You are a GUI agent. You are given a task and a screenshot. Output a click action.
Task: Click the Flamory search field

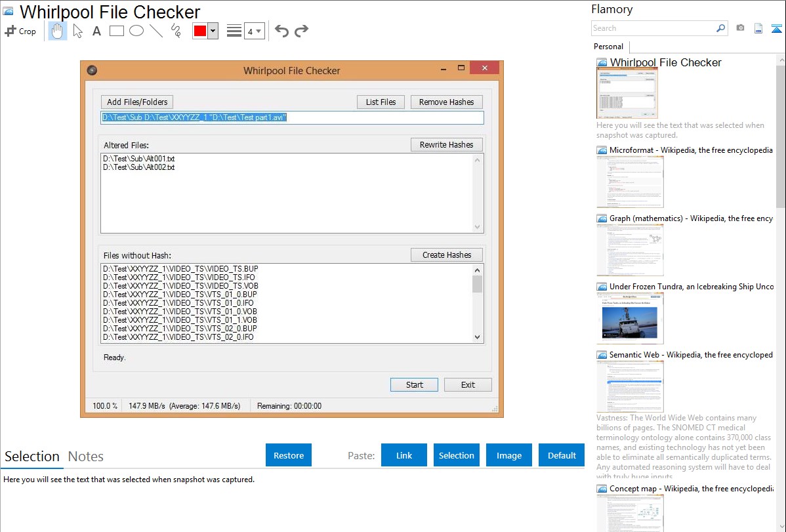click(x=653, y=28)
